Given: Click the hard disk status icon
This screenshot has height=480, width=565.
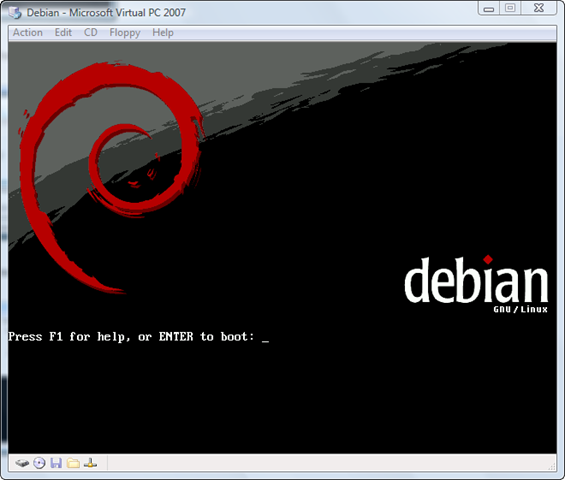Looking at the screenshot, I should click(x=22, y=463).
